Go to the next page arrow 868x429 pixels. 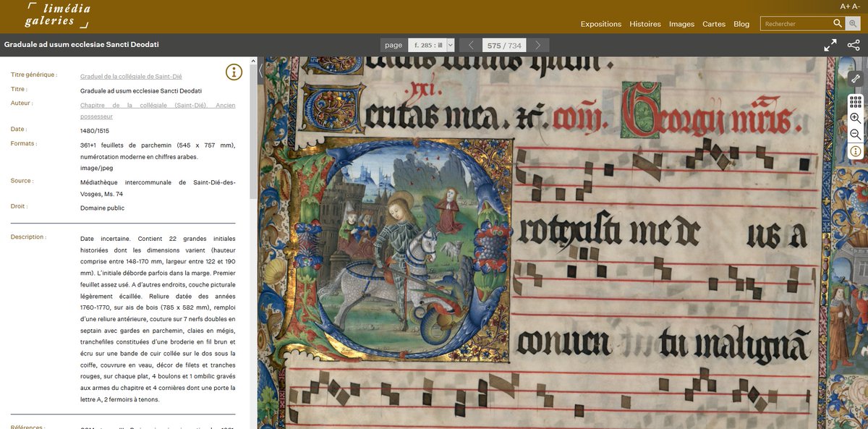(537, 45)
